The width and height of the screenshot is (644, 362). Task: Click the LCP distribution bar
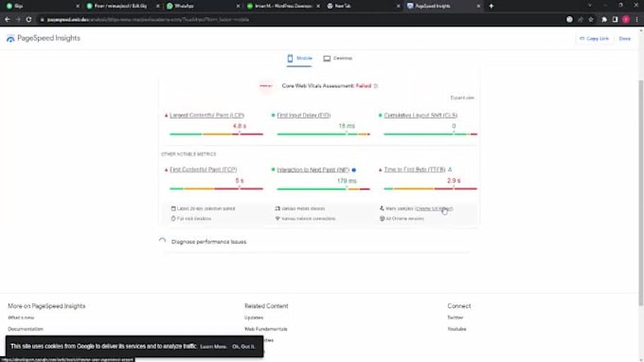point(216,134)
